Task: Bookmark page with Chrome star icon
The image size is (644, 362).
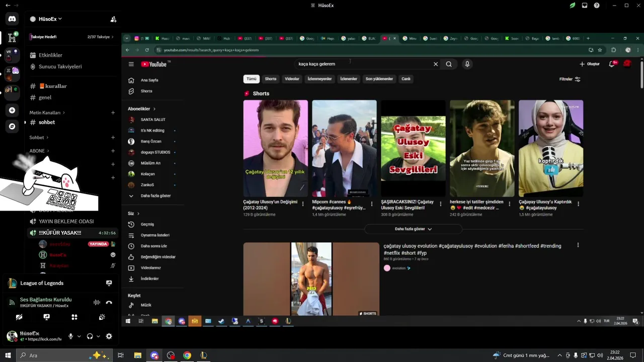Action: (x=600, y=50)
